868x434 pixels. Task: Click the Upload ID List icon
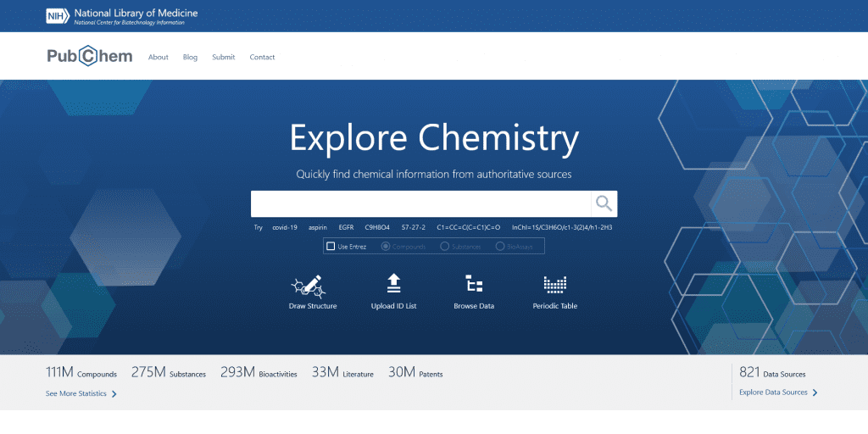tap(393, 283)
